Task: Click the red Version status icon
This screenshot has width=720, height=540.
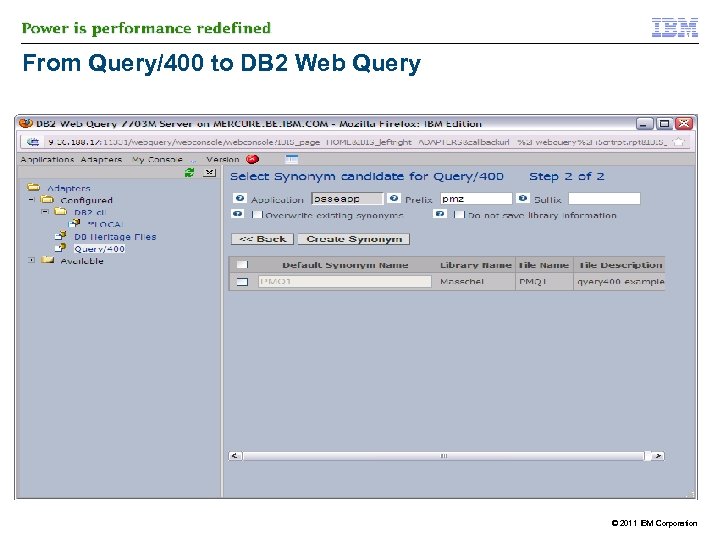Action: tap(252, 159)
